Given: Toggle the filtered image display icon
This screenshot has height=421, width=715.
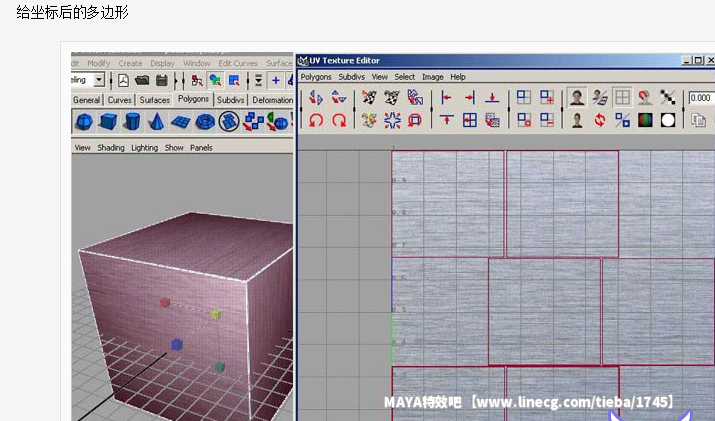Looking at the screenshot, I should 600,98.
